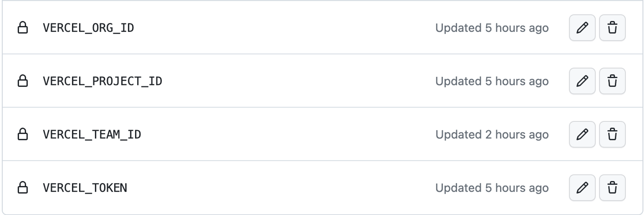Delete the VERCEL_TOKEN secret
644x215 pixels.
[612, 188]
